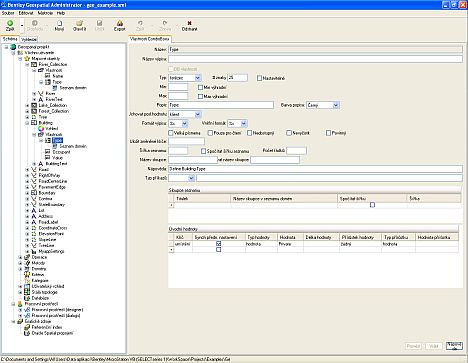Toggle the Povinný checkbox
The width and height of the screenshot is (468, 363).
pyautogui.click(x=328, y=133)
